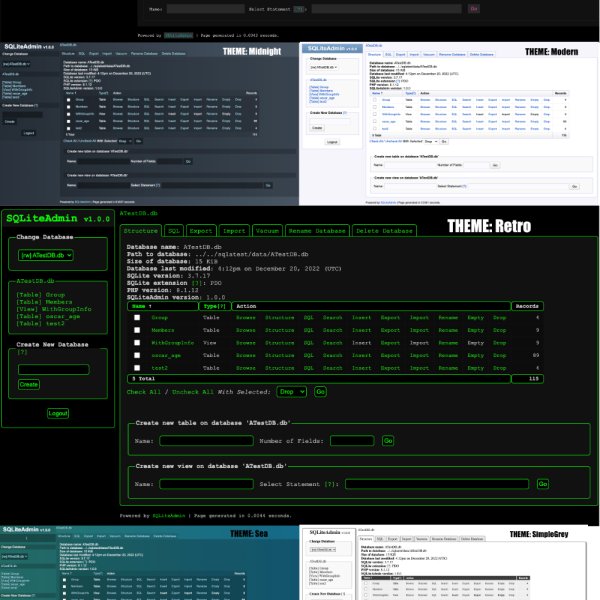Click the Logout button in Modern theme
This screenshot has width=600, height=600.
coord(332,142)
